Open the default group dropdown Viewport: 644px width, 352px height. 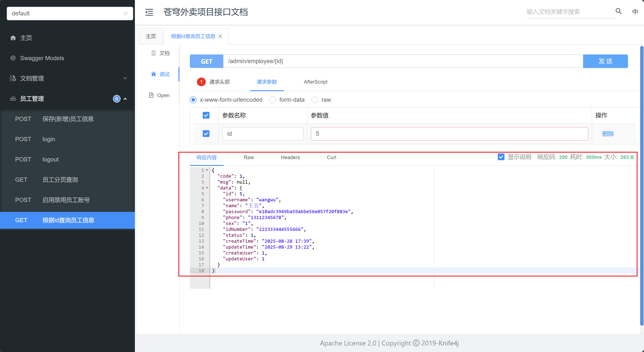[70, 13]
